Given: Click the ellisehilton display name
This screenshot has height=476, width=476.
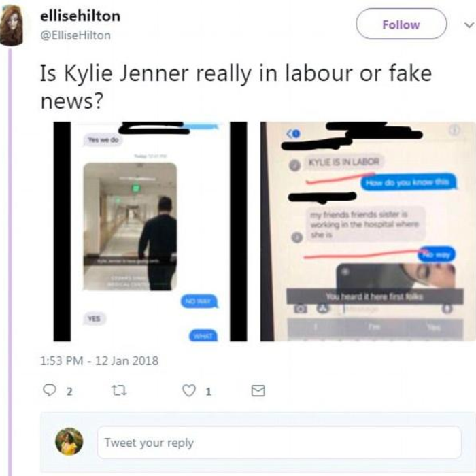Looking at the screenshot, I should point(80,16).
